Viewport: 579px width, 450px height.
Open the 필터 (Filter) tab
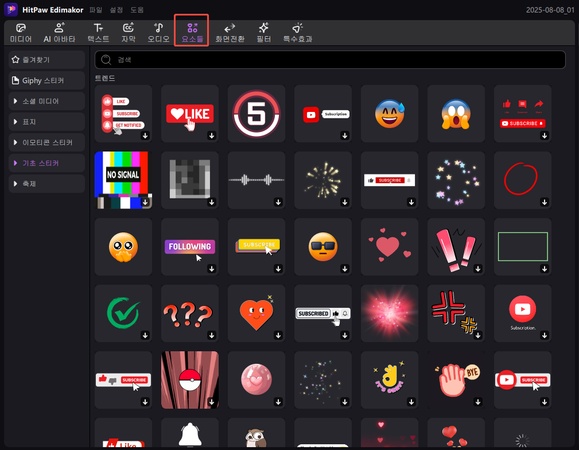point(264,32)
